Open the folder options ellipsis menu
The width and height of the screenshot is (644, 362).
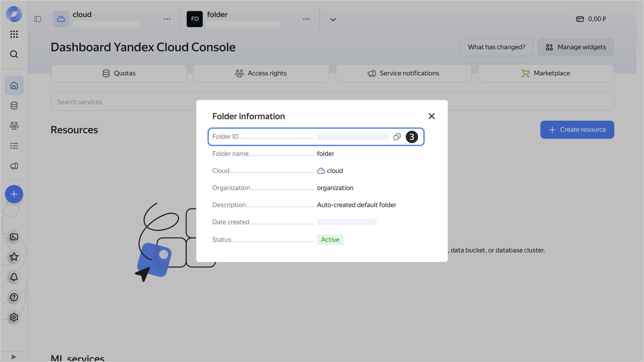(x=306, y=19)
